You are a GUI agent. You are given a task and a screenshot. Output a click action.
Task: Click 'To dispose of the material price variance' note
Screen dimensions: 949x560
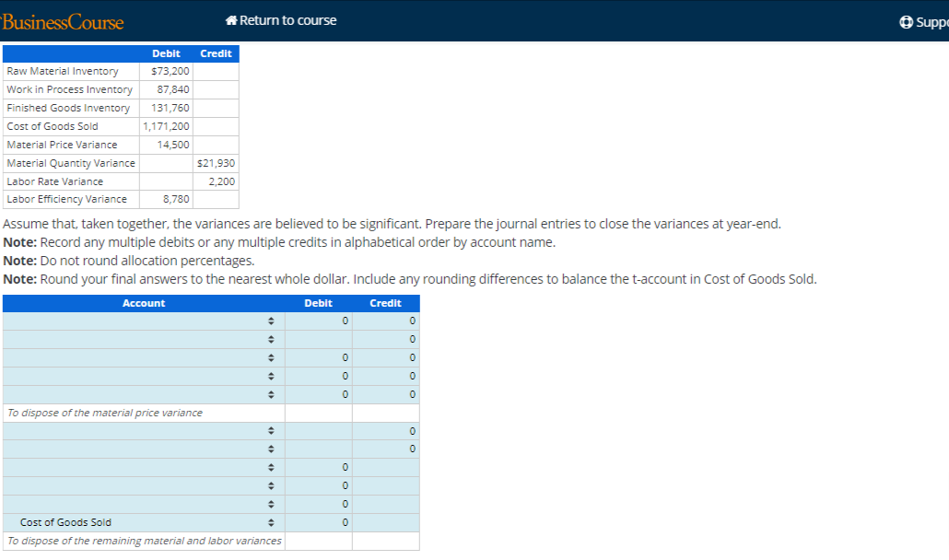[105, 413]
